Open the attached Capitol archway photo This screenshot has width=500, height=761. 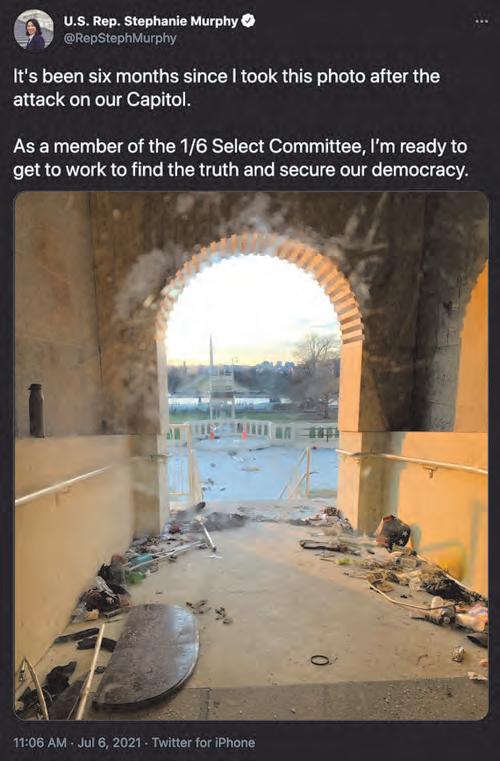[x=251, y=456]
